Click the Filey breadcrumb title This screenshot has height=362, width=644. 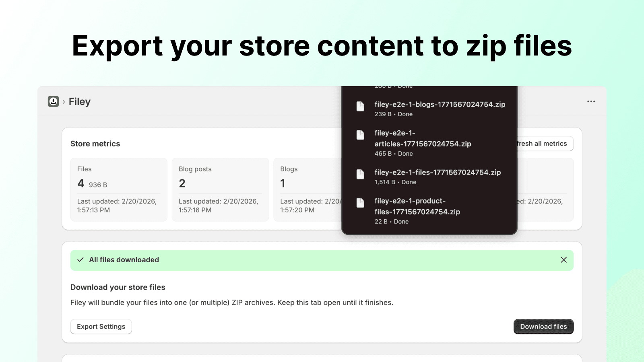tap(80, 102)
